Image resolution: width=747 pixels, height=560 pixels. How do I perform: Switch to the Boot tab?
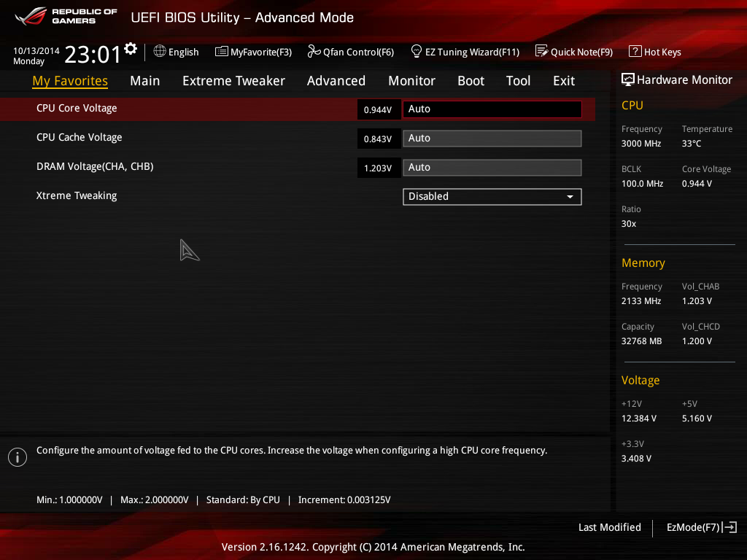[471, 81]
